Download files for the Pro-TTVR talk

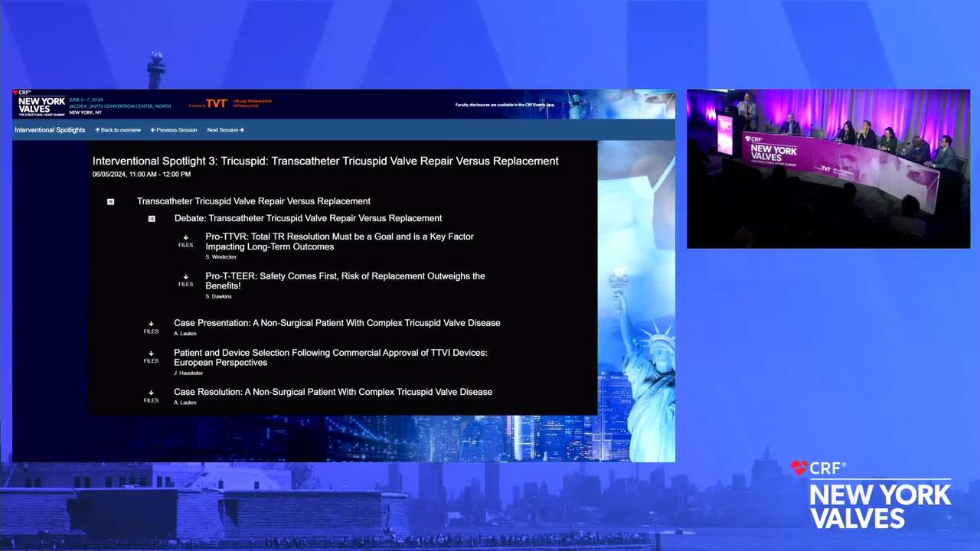pyautogui.click(x=185, y=241)
